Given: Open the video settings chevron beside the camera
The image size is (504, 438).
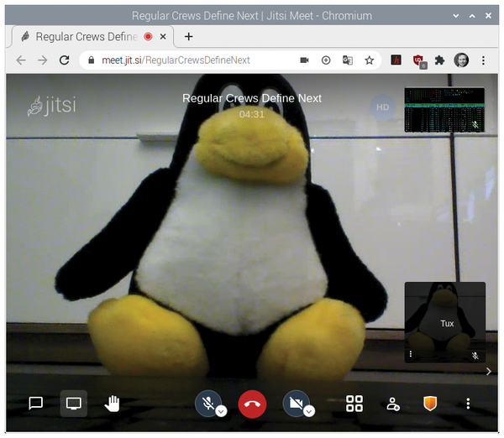Looking at the screenshot, I should [x=309, y=410].
